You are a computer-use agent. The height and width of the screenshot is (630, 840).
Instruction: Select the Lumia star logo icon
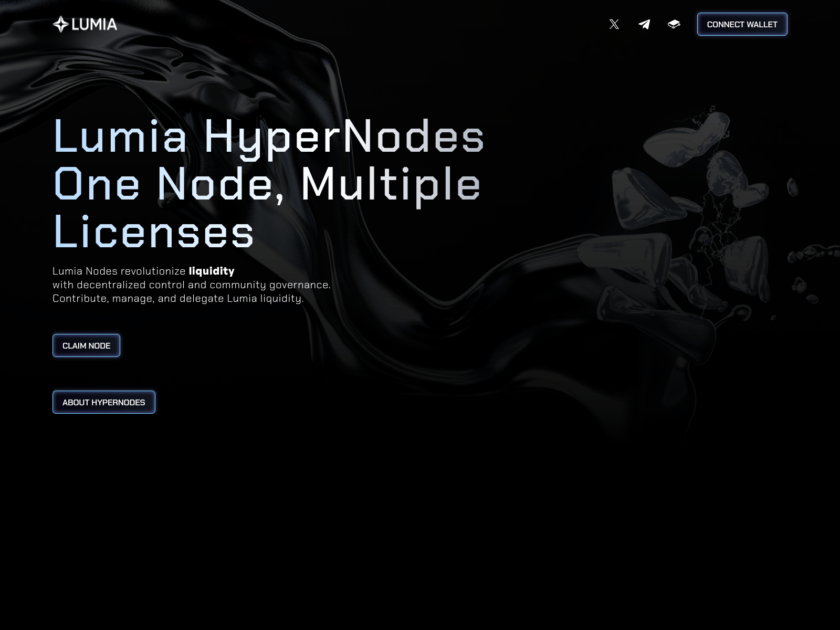[60, 24]
